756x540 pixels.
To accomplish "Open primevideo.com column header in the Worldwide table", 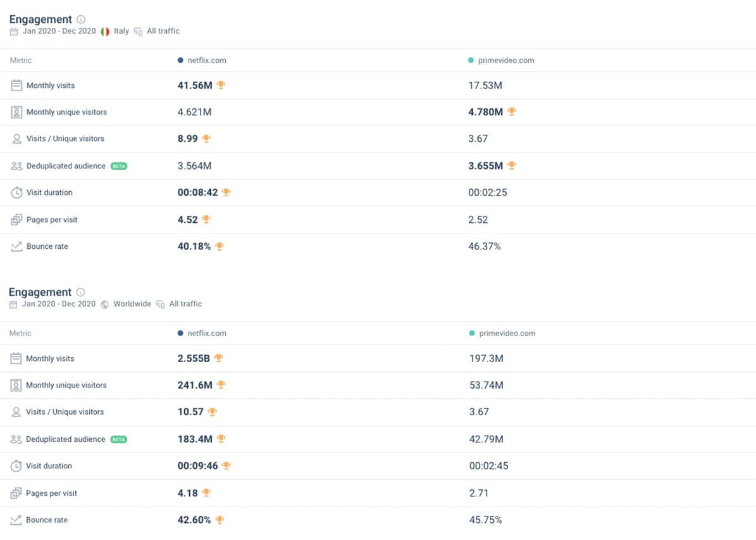I will [x=507, y=334].
